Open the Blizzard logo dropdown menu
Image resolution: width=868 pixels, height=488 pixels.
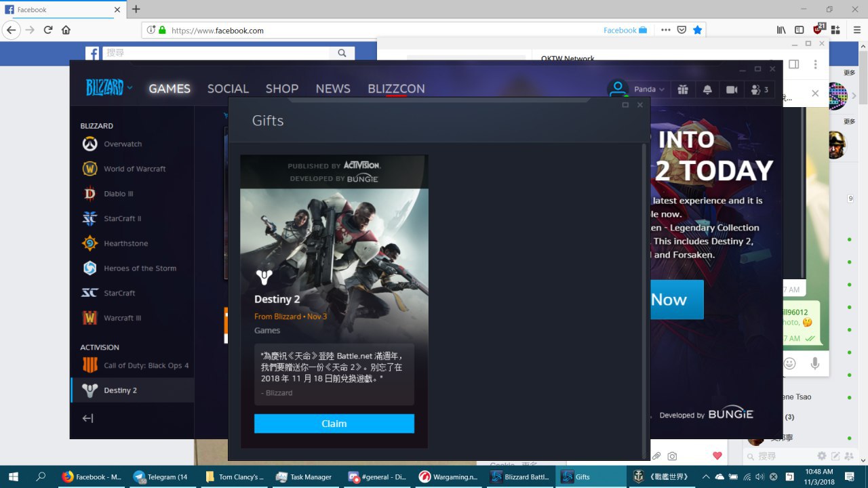109,88
